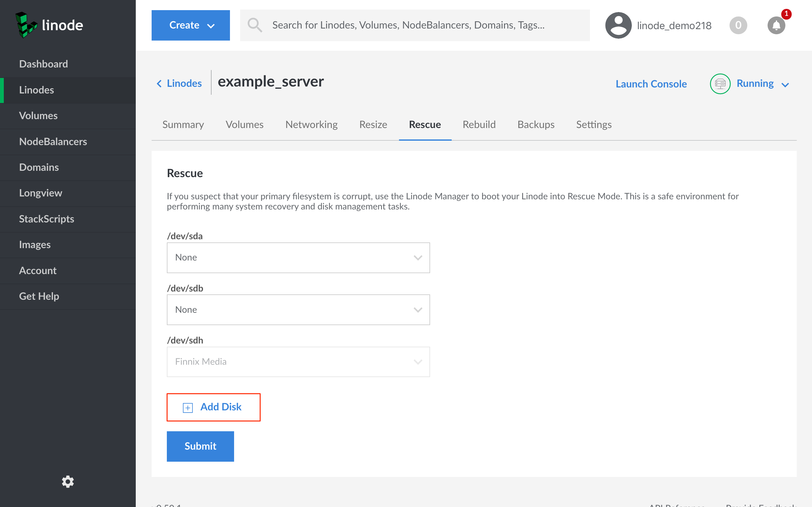The height and width of the screenshot is (507, 812).
Task: Open StackScripts in the sidebar
Action: [x=47, y=219]
